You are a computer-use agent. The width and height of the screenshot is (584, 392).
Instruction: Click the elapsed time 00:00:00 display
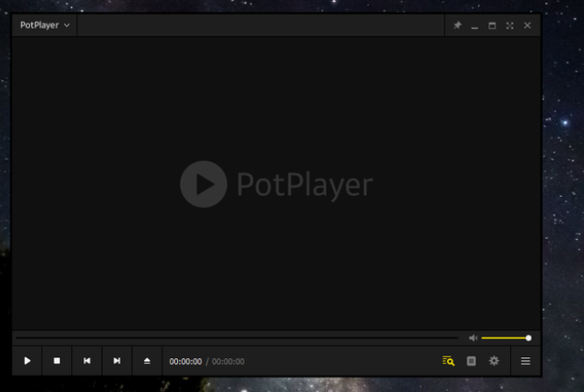point(185,362)
